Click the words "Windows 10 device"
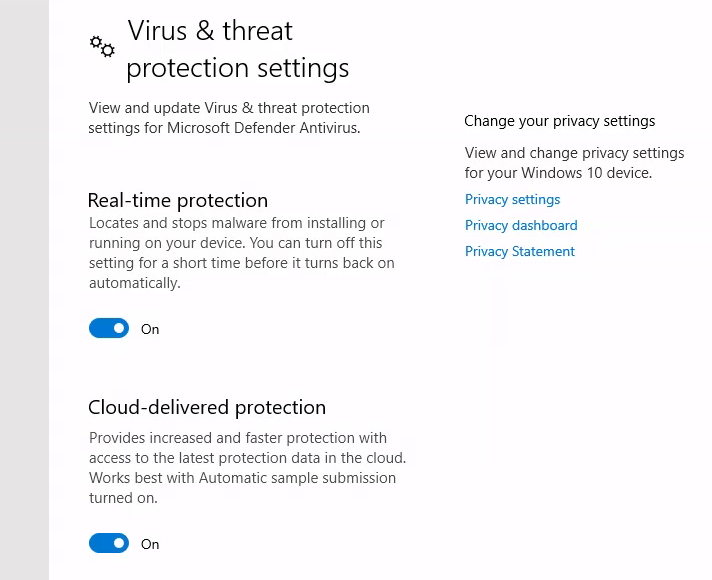 tap(586, 173)
